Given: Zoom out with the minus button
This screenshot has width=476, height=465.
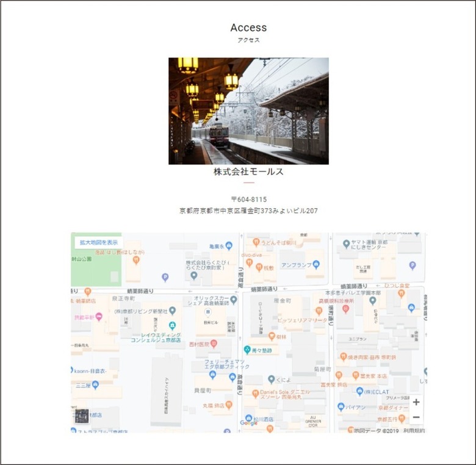Looking at the screenshot, I should (x=416, y=417).
